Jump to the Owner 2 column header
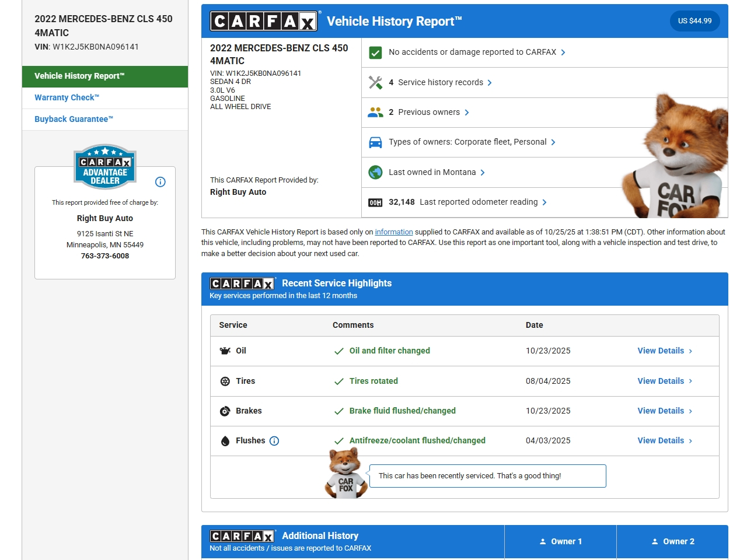The height and width of the screenshot is (560, 747). coord(672,541)
